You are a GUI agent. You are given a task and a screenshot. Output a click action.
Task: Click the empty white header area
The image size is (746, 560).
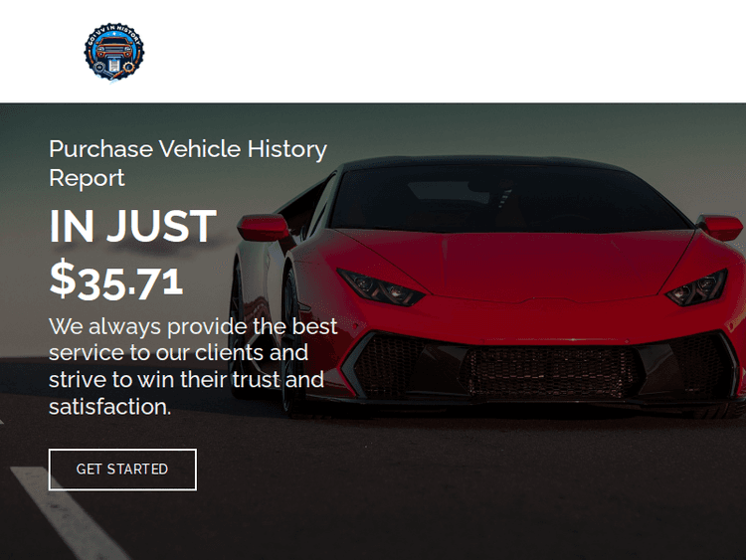click(443, 52)
